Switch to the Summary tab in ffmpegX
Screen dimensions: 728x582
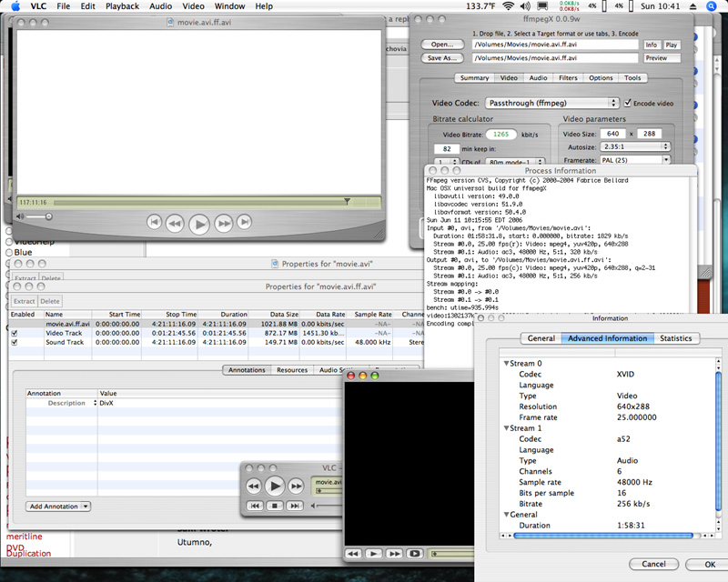tap(474, 78)
